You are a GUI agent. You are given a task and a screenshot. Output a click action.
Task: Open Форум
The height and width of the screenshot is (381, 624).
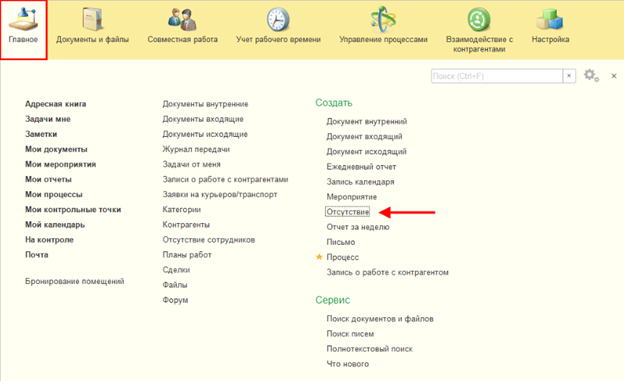tap(175, 300)
